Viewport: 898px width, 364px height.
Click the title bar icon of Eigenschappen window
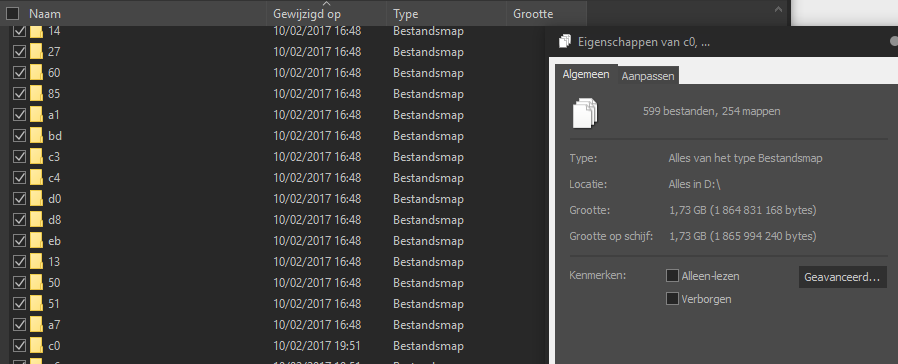[x=565, y=42]
